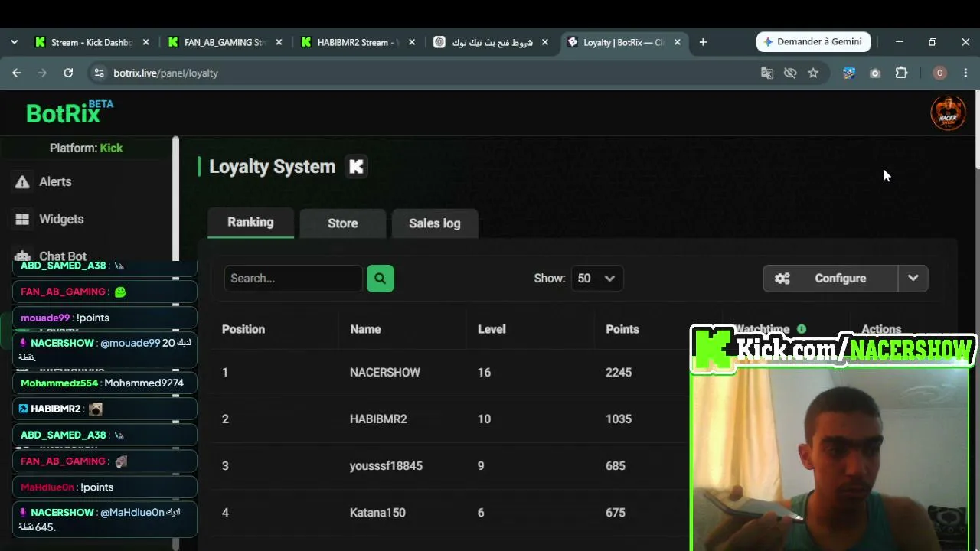
Task: Sort by the Position column header
Action: tap(243, 329)
